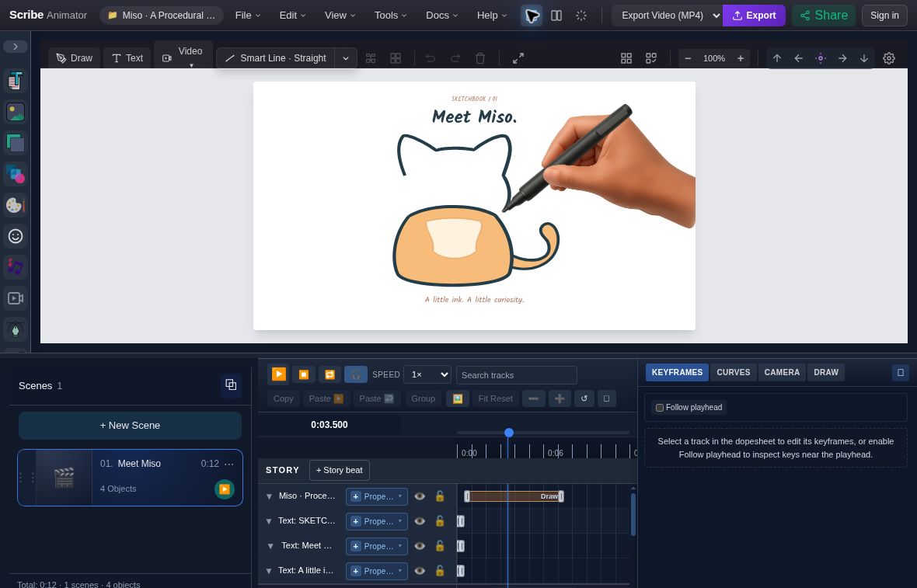
Task: Delete the selection with the trash icon
Action: 480,57
